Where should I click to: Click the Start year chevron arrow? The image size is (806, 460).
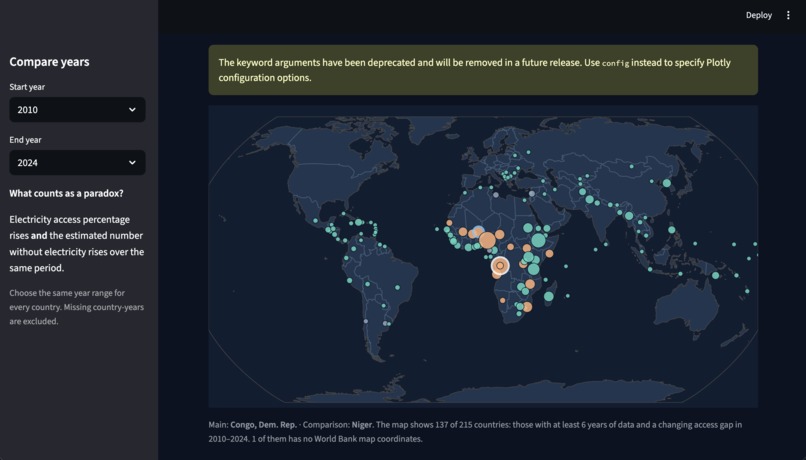click(x=132, y=109)
